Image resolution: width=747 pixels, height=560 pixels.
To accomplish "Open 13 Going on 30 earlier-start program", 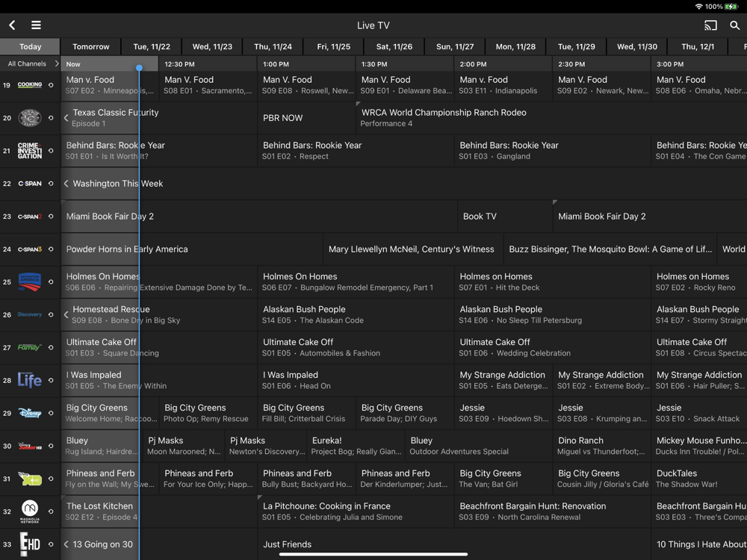I will (159, 544).
